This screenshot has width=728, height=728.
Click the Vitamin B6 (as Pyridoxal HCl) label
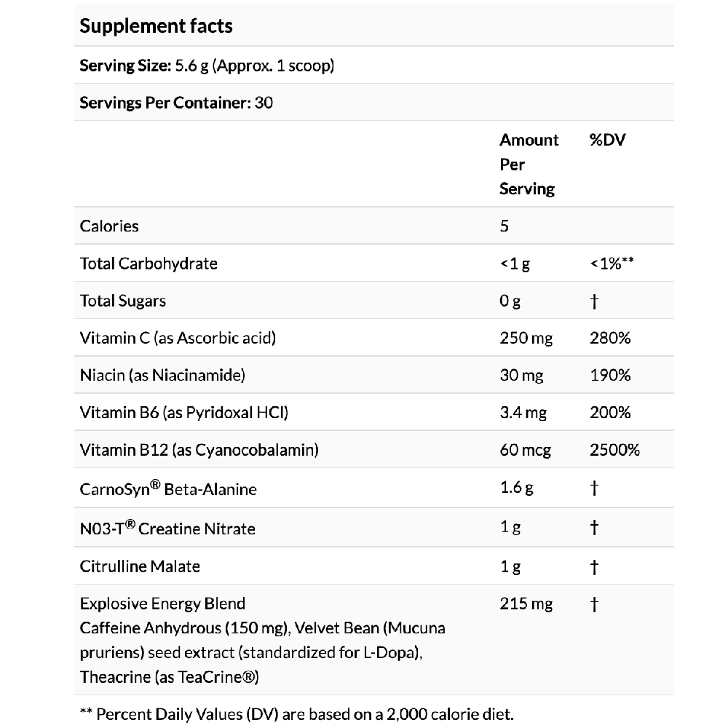(184, 413)
